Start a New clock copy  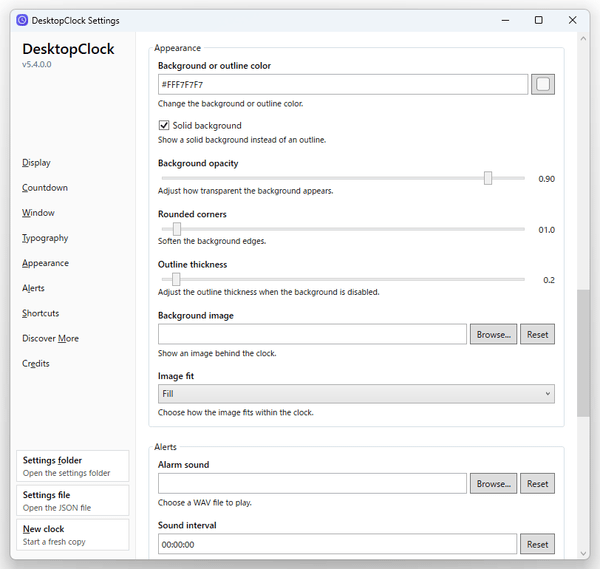point(73,535)
